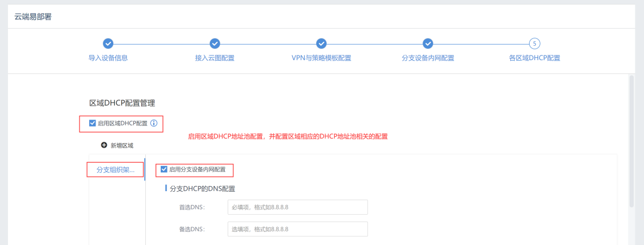Click the info icon beside 启用区域DHCP配置

[x=153, y=123]
